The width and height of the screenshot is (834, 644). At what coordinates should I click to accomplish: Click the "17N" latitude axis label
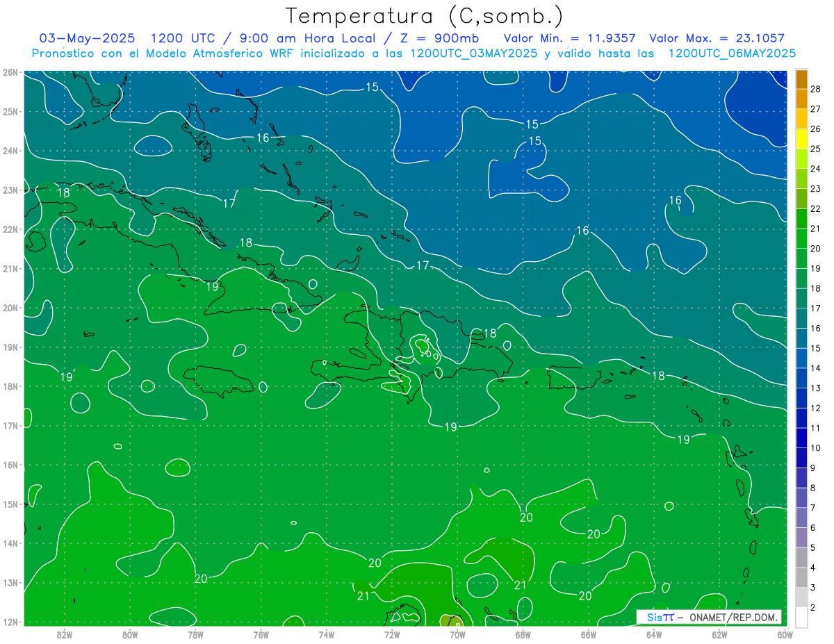[10, 425]
